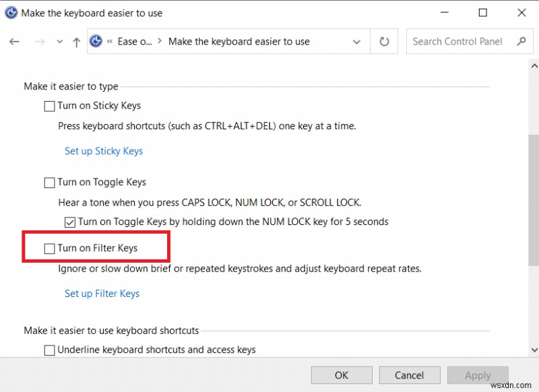This screenshot has height=392, width=539.
Task: Enable Turn on Filter Keys
Action: tap(49, 248)
